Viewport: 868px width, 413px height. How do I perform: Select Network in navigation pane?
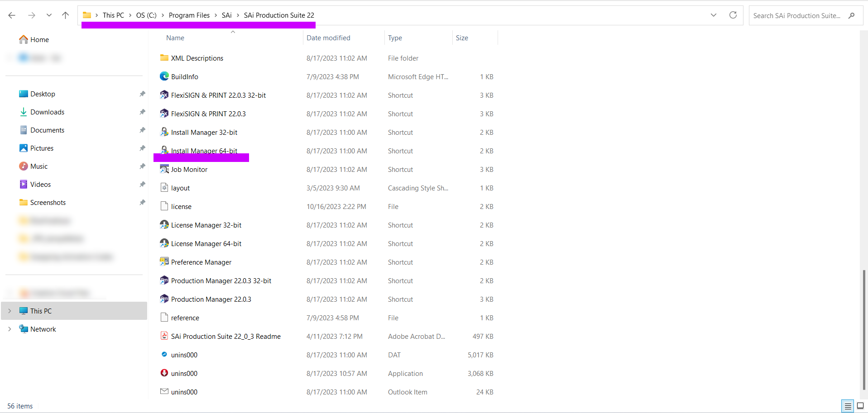click(43, 329)
